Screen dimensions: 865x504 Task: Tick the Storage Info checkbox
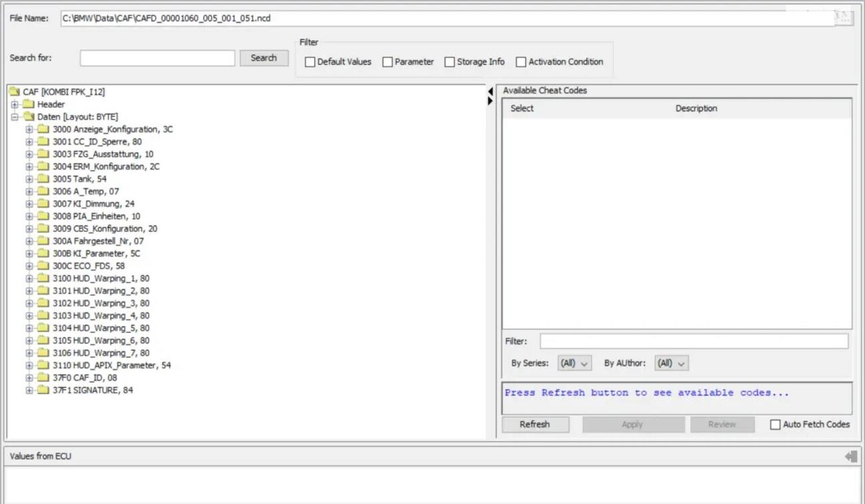pyautogui.click(x=449, y=62)
